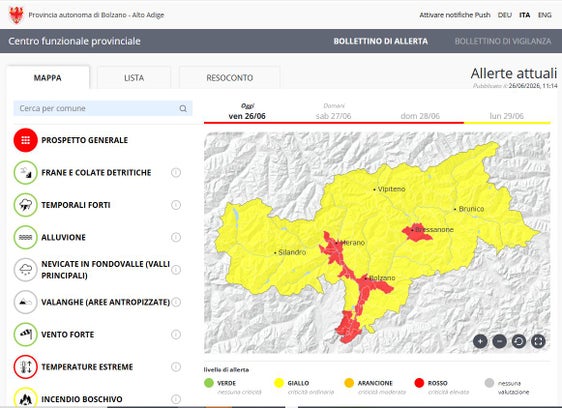Click Brunico label on the map
562x408 pixels.
(471, 209)
